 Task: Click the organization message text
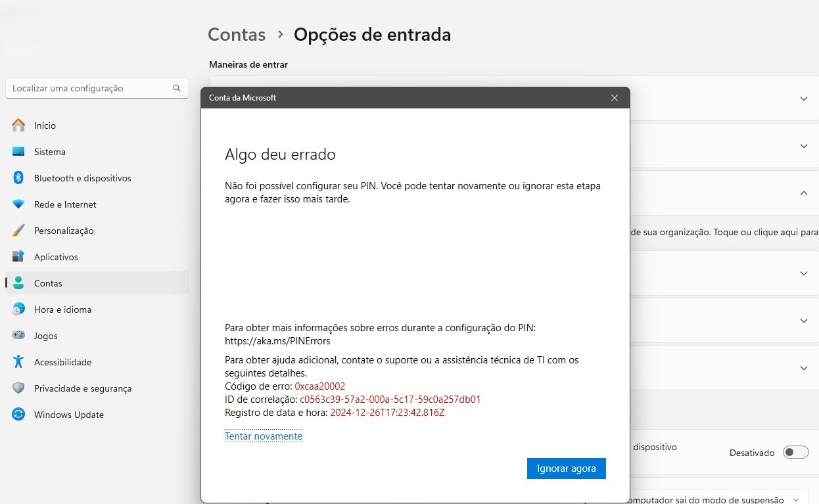[724, 232]
